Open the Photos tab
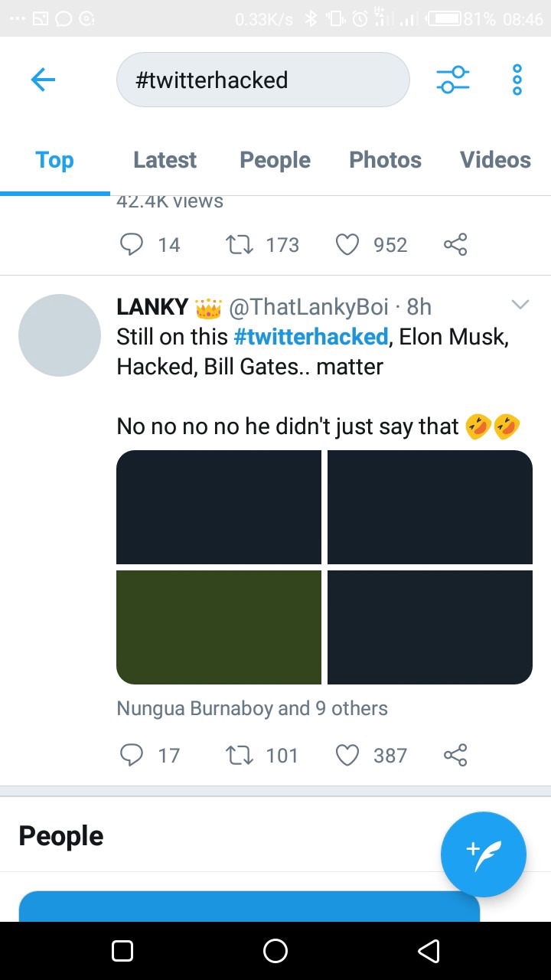 coord(385,160)
